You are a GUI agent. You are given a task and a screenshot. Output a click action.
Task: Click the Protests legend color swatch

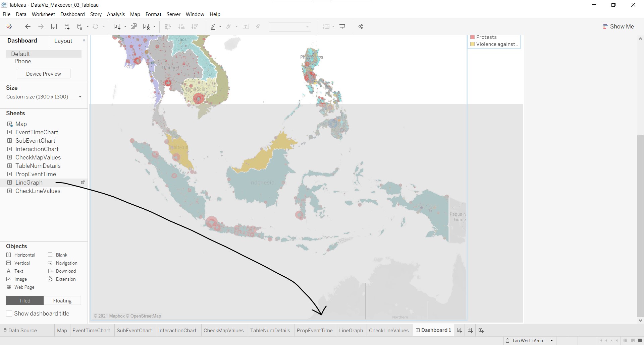(473, 37)
